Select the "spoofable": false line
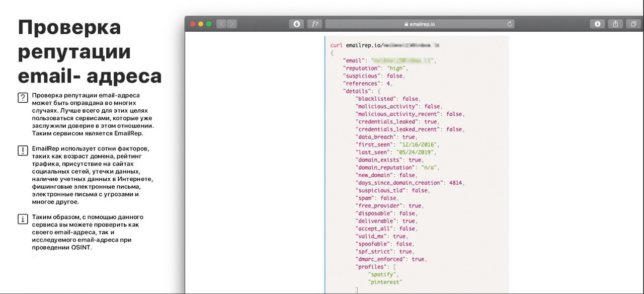 point(385,244)
